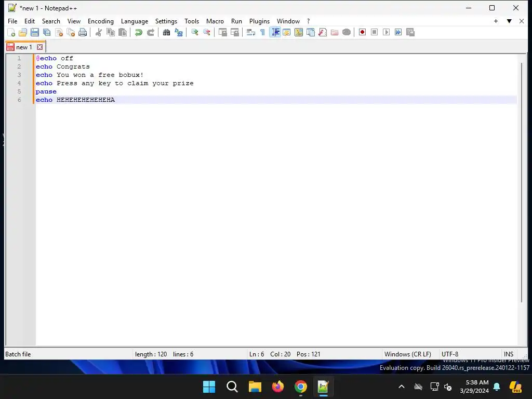532x399 pixels.
Task: Open Find with the binoculars icon
Action: coord(167,33)
